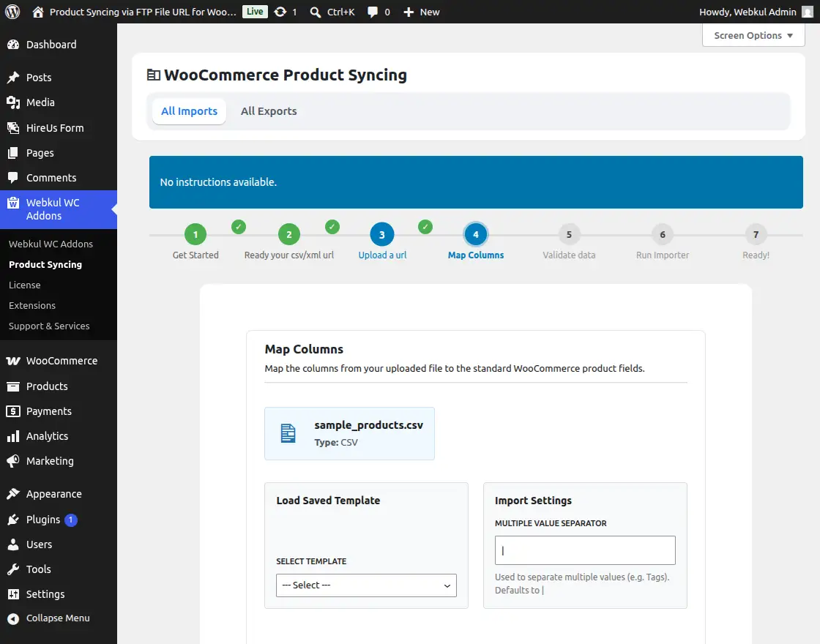Click the HireUs Form icon
This screenshot has height=644, width=820.
[13, 127]
